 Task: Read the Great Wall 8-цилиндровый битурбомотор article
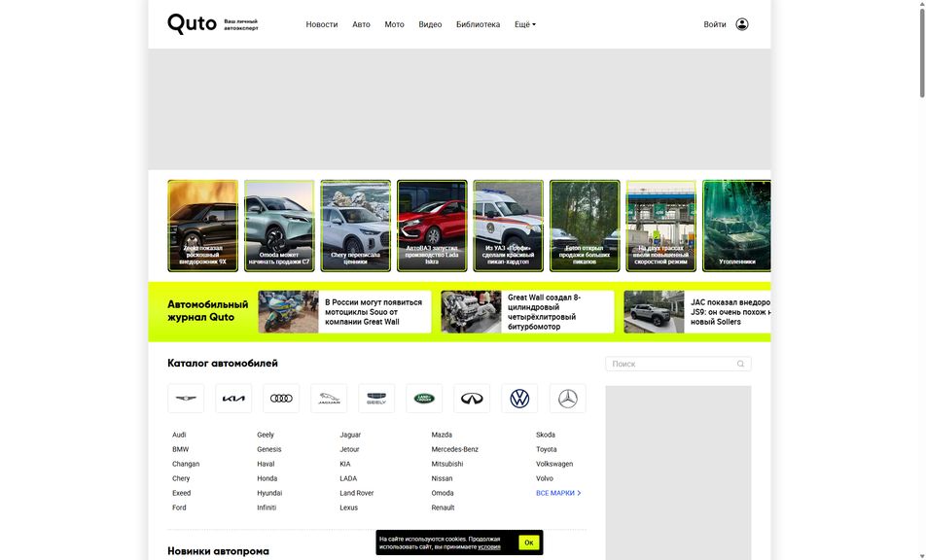(527, 312)
